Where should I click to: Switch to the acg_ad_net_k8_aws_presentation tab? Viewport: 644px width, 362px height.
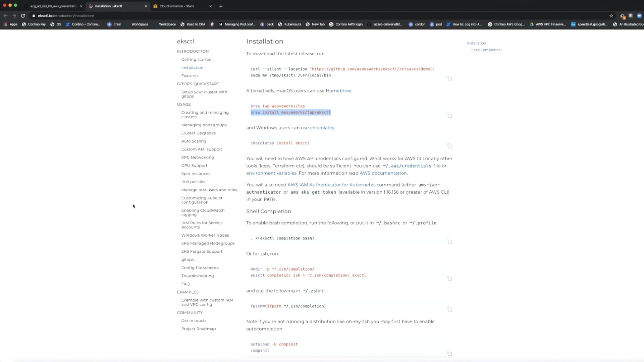[x=53, y=6]
